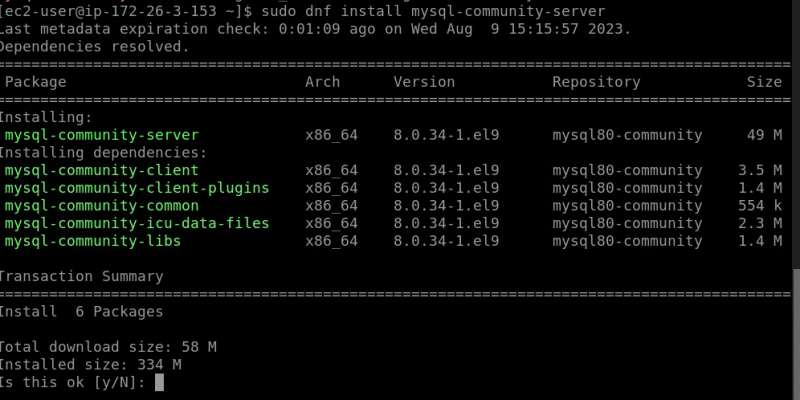Screen dimensions: 800x400
Task: Click the Package column header
Action: click(35, 82)
